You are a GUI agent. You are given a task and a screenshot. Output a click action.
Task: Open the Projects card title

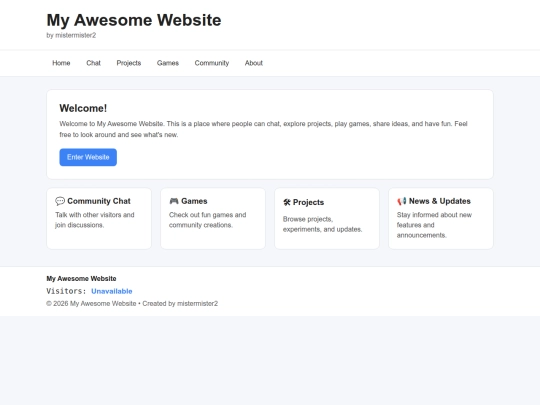click(x=309, y=202)
